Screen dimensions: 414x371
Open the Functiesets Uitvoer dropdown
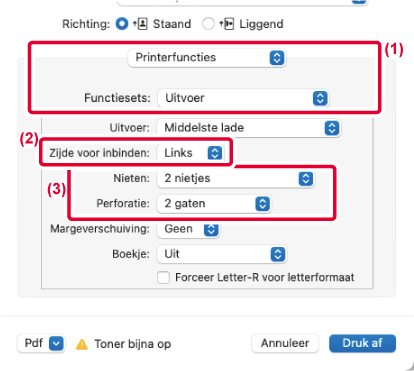(x=243, y=98)
